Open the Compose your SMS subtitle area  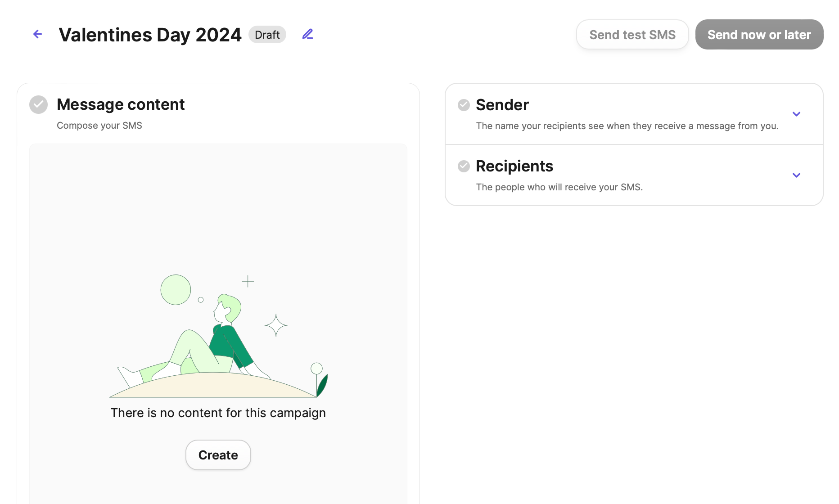[99, 125]
